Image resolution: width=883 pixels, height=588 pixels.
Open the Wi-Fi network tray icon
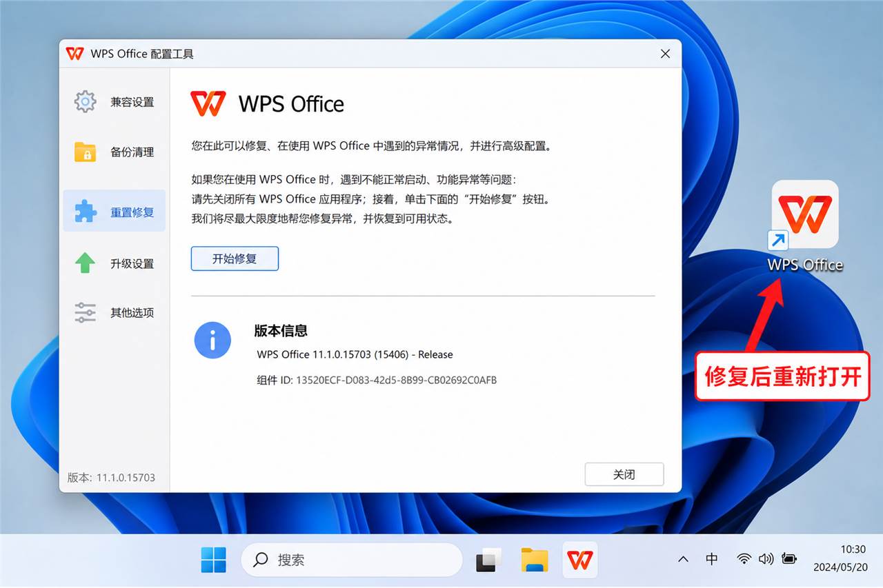point(744,559)
